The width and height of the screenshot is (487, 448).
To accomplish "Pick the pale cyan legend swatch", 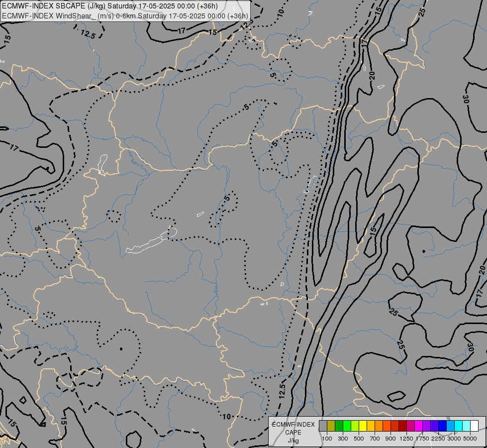I will 467,426.
